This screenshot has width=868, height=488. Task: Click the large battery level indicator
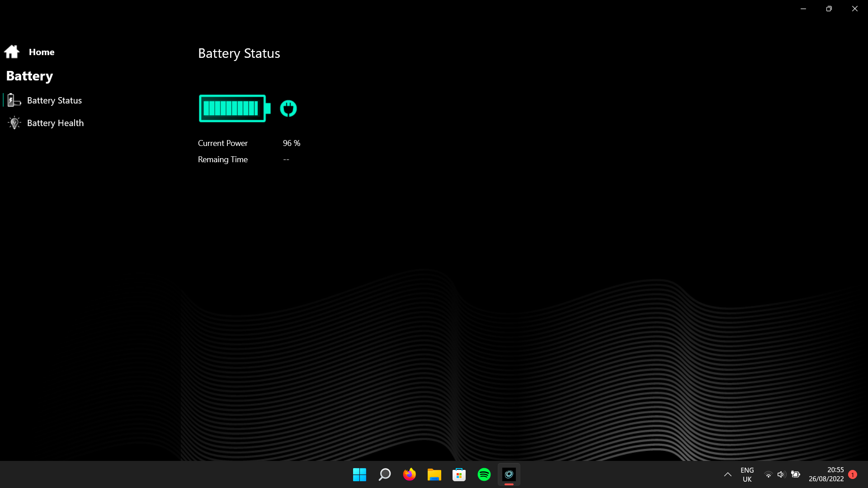coord(235,108)
